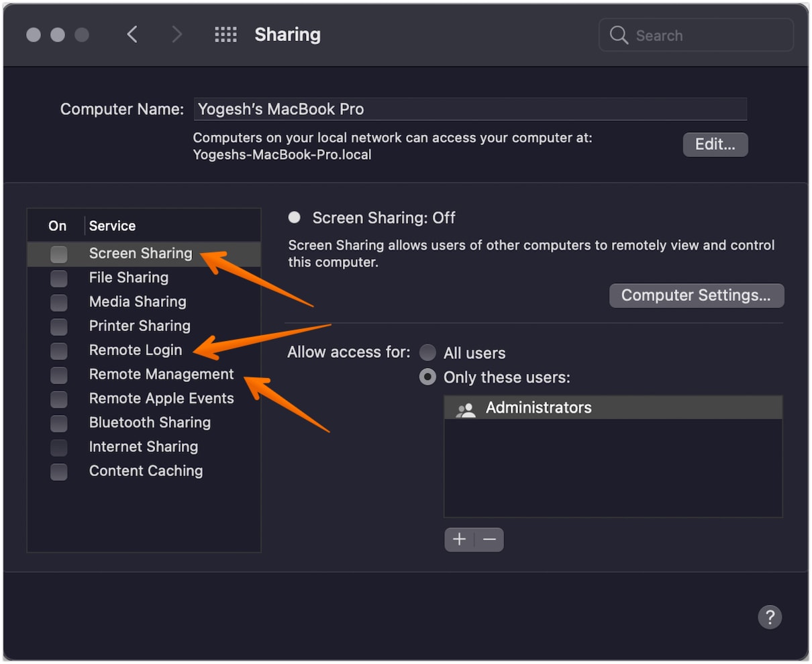Viewport: 812px width, 664px height.
Task: Enable the Content Caching checkbox
Action: pyautogui.click(x=58, y=471)
